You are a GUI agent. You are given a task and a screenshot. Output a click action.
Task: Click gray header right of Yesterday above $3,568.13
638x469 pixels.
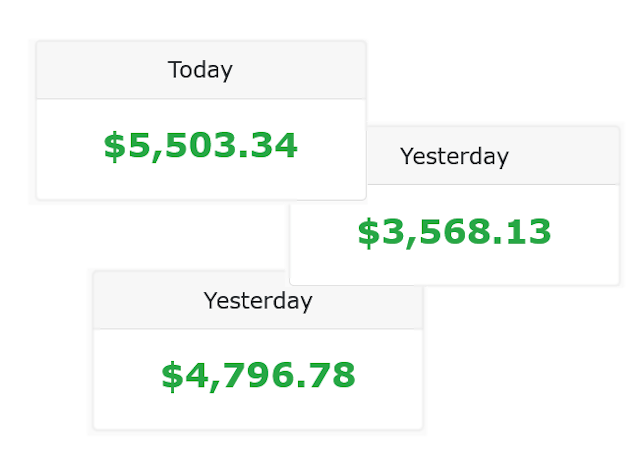click(x=570, y=156)
